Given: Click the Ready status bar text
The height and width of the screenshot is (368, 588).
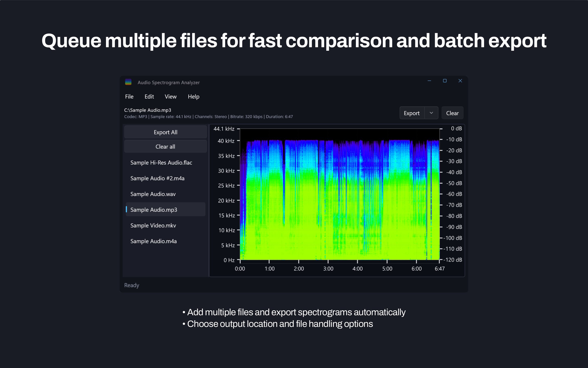Looking at the screenshot, I should [x=132, y=285].
